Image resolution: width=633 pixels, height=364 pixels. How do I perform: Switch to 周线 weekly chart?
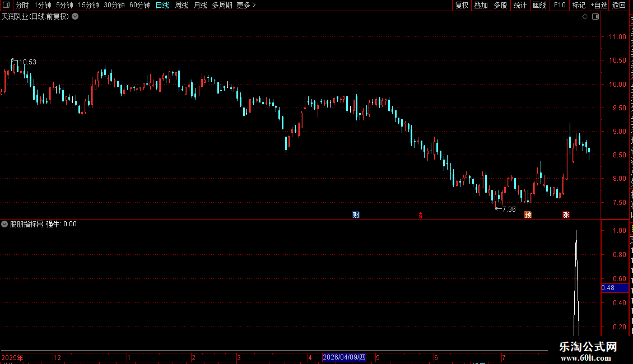tap(181, 5)
